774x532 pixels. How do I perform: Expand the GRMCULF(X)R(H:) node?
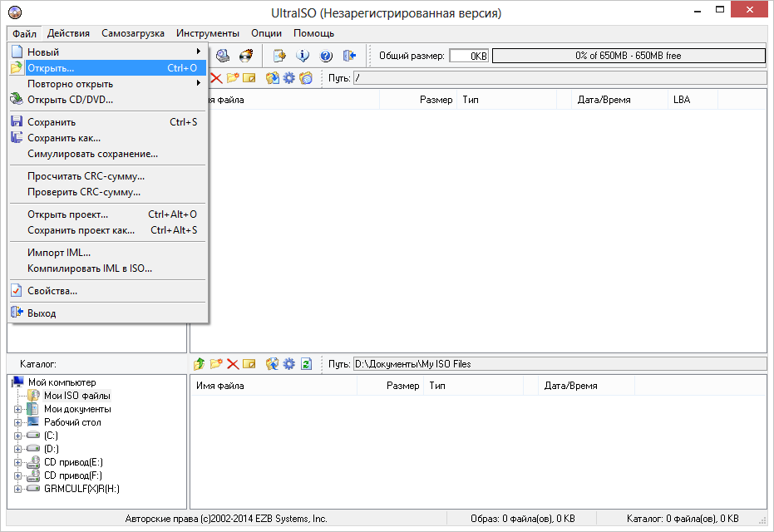point(17,489)
